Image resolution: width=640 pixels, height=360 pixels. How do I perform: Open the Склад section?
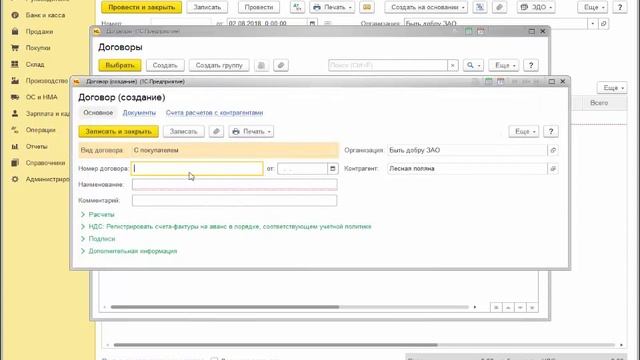pyautogui.click(x=35, y=64)
